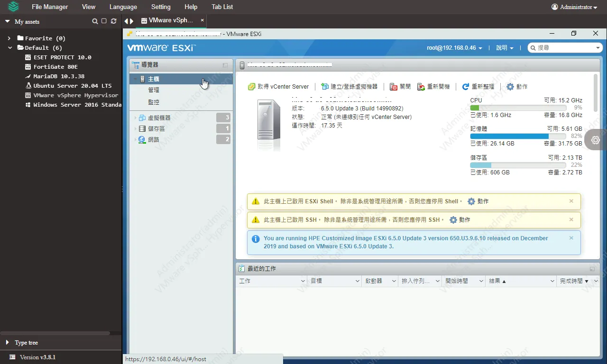Click the tab scroll left arrow

click(x=126, y=21)
